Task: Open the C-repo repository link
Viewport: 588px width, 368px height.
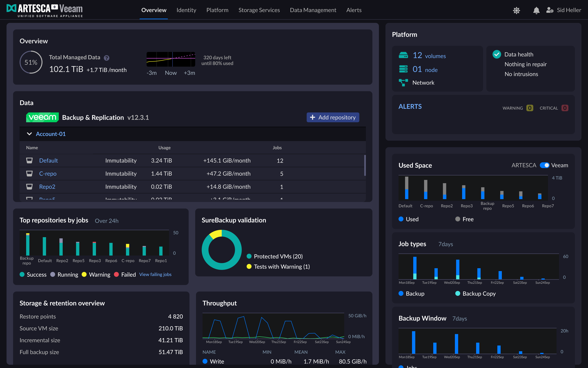Action: point(48,174)
